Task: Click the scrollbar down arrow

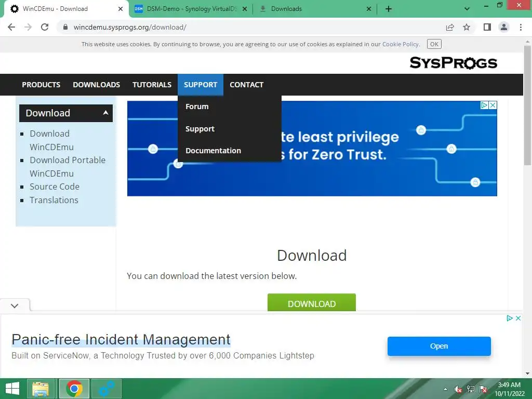Action: (x=528, y=374)
